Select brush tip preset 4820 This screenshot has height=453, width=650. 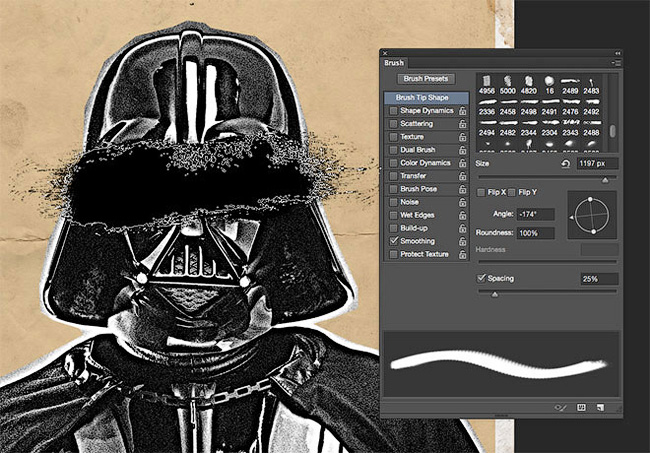tap(528, 85)
